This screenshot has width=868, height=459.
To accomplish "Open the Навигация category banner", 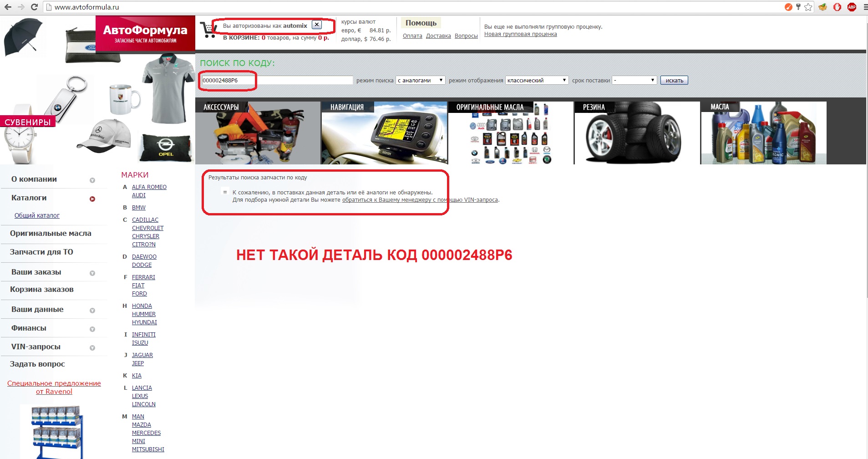I will (384, 133).
